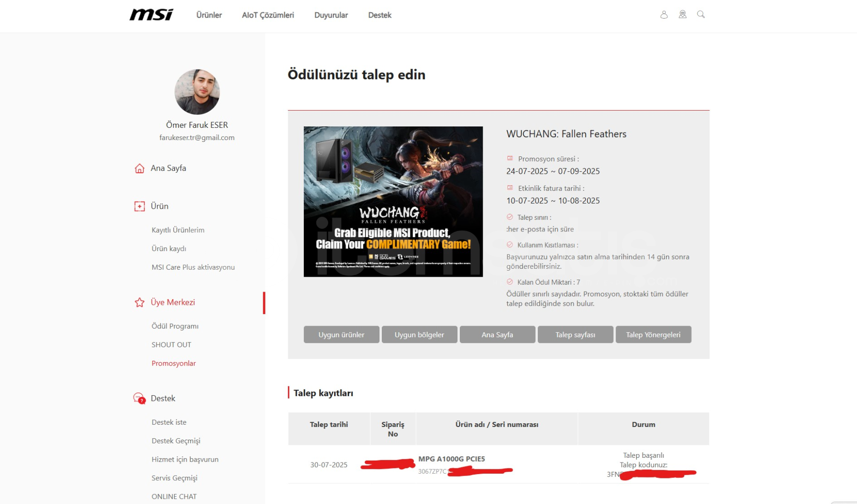Click the WUCHANG: Fallen Feathers title

click(x=566, y=134)
